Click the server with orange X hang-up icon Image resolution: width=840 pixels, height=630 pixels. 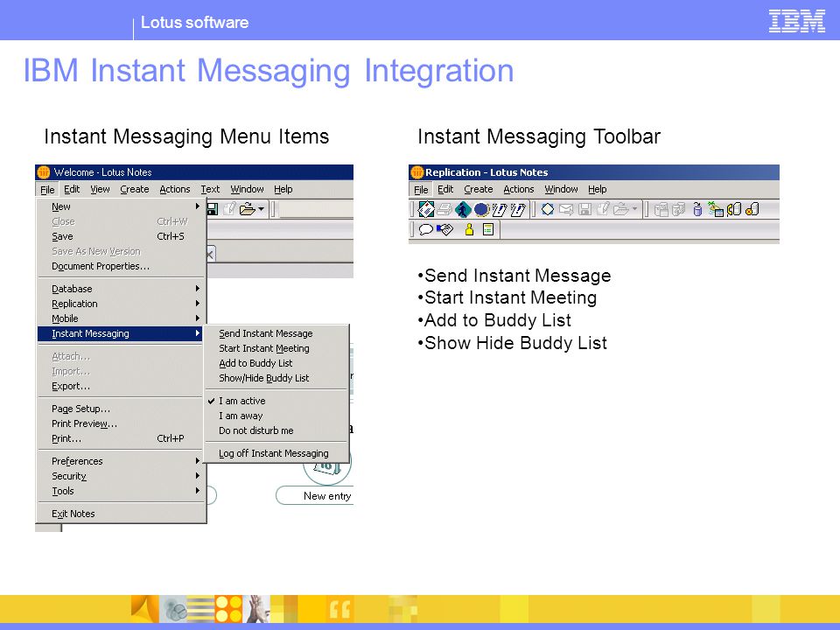click(x=752, y=209)
